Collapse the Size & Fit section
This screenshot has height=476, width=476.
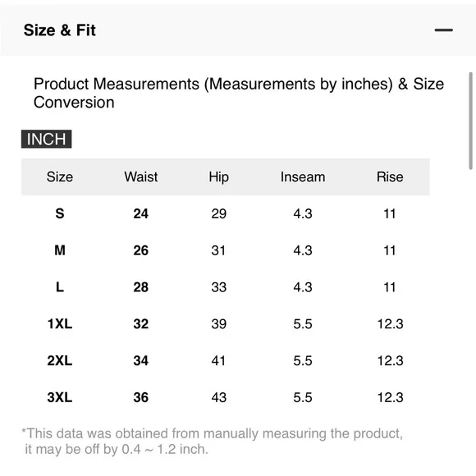point(443,30)
